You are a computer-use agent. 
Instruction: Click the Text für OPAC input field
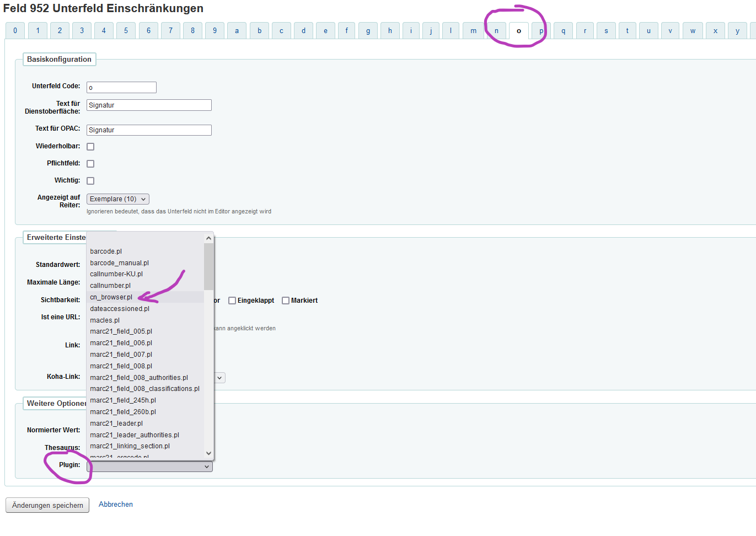point(149,130)
